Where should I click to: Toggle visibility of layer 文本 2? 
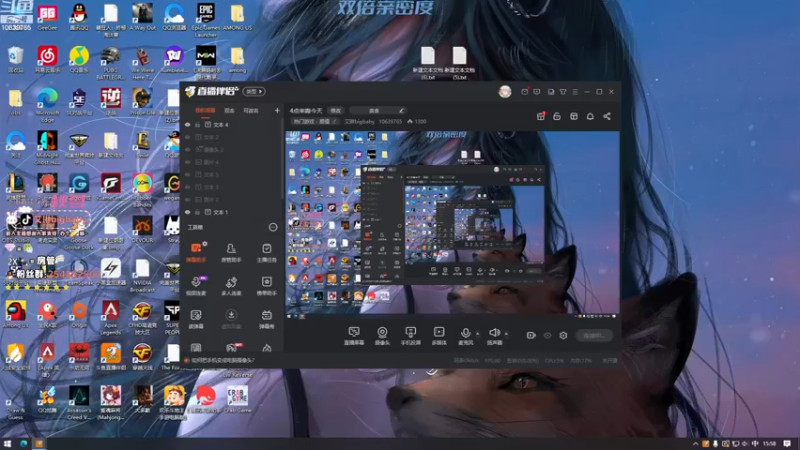pos(188,137)
